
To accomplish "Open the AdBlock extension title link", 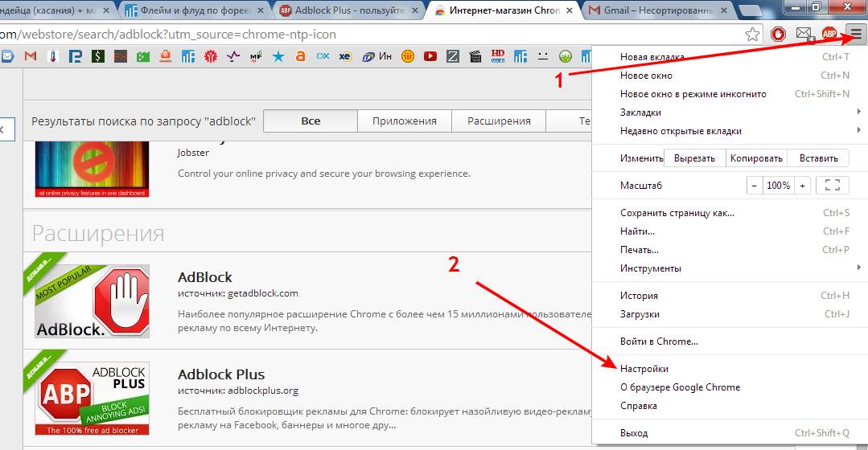I will [205, 277].
